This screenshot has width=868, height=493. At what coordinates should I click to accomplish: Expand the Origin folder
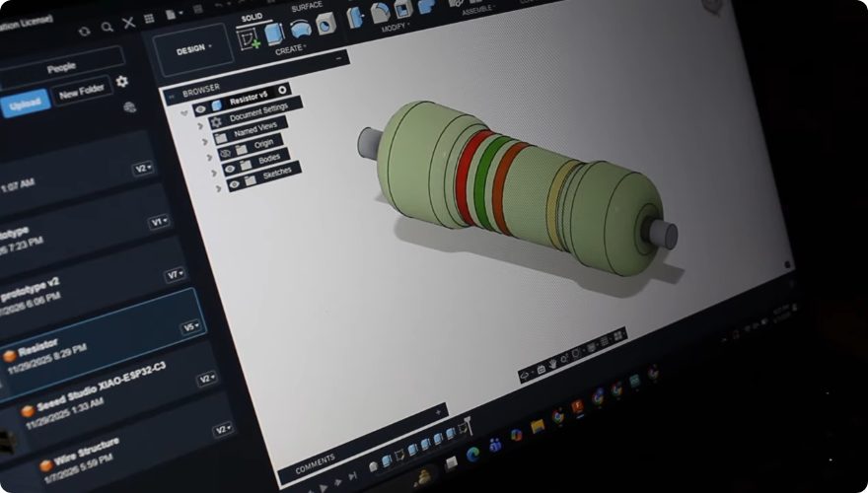209,157
